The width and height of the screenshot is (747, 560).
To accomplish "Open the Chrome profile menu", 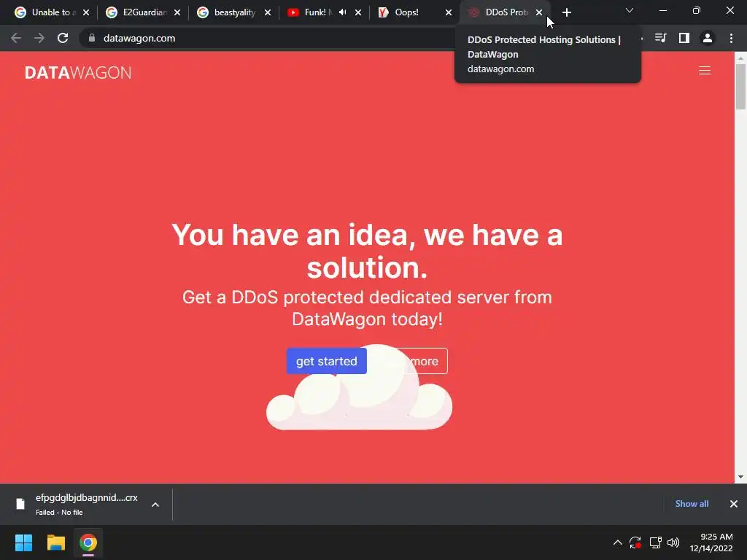I will pyautogui.click(x=708, y=38).
